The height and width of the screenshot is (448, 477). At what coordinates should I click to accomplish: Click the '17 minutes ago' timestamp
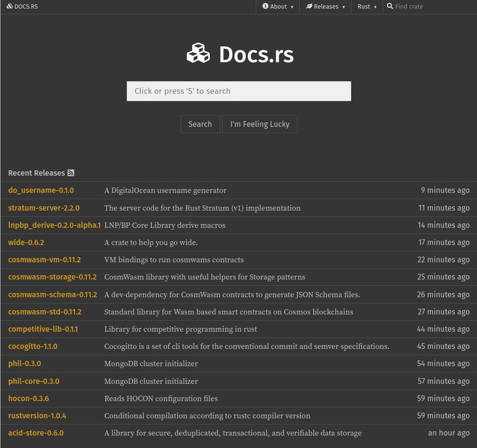444,243
